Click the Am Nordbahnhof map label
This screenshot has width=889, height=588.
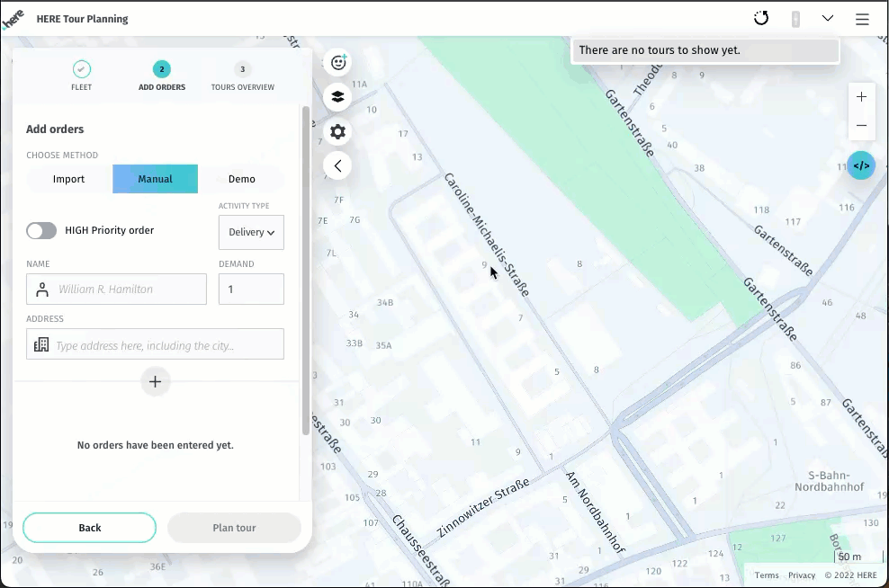[x=596, y=512]
